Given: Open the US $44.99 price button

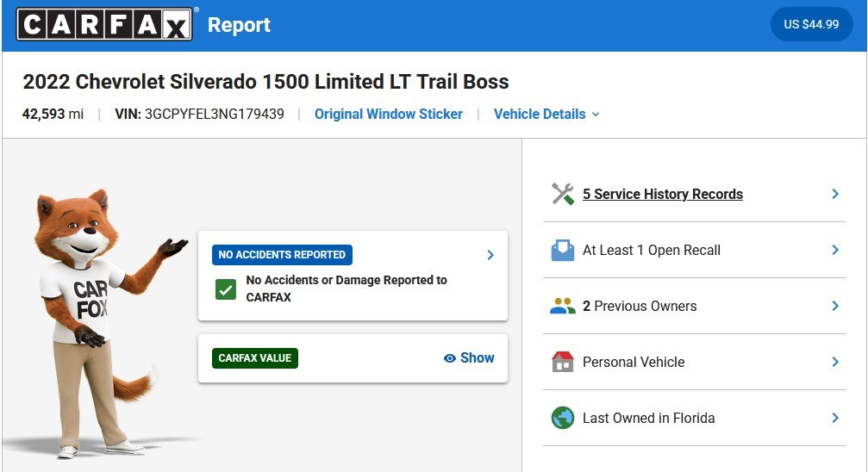Looking at the screenshot, I should click(811, 24).
